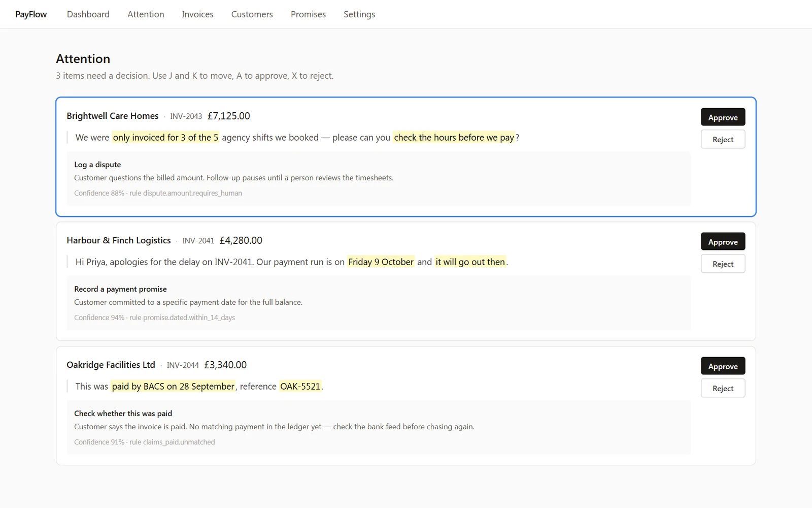Reject the Harbour & Finch Logistics item

tap(723, 264)
